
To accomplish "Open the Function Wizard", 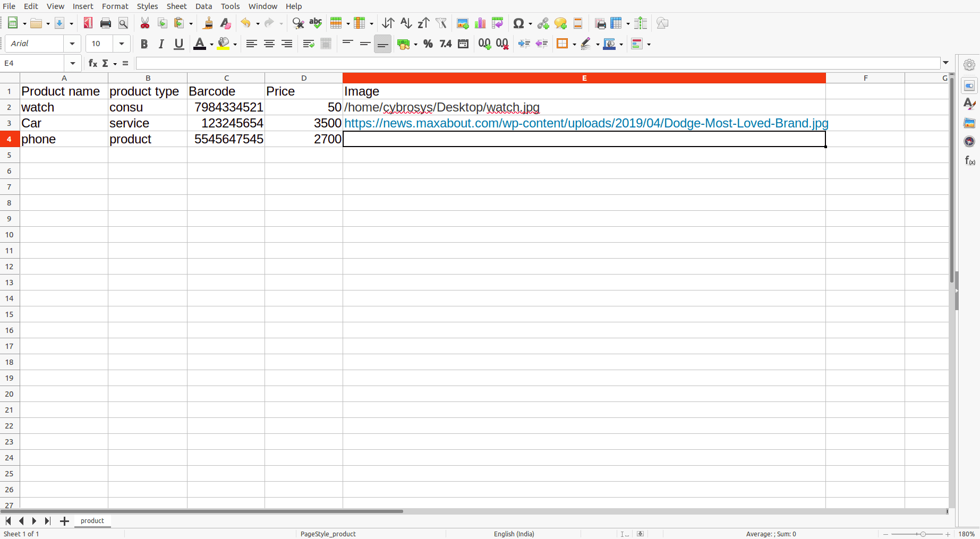I will (92, 63).
